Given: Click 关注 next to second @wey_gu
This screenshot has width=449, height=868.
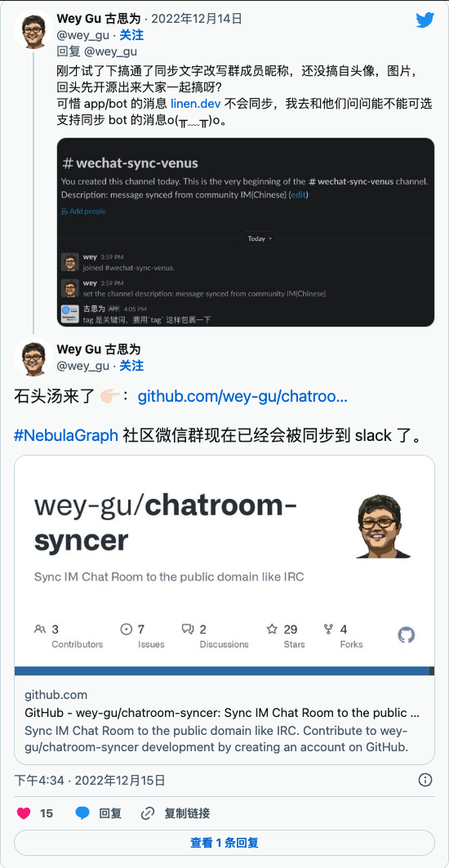Looking at the screenshot, I should 131,366.
